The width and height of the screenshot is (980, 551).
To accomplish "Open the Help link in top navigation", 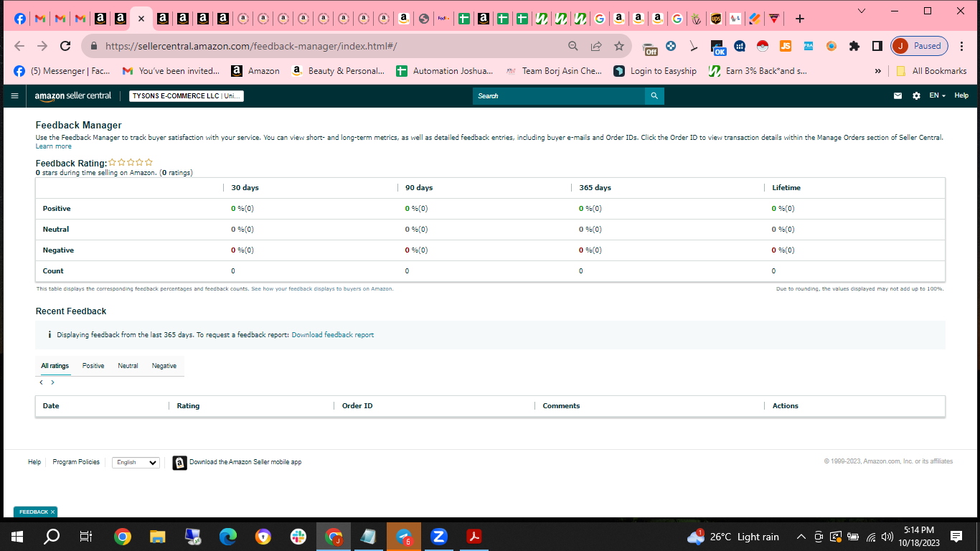I will 961,95.
